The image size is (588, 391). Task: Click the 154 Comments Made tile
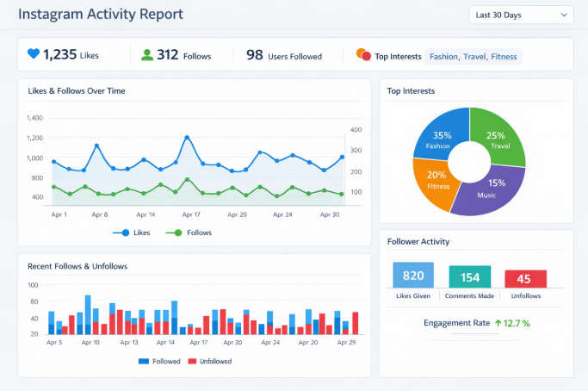tap(470, 277)
